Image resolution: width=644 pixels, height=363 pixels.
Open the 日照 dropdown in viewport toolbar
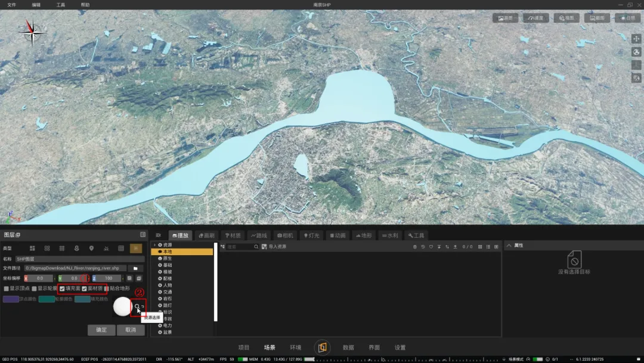[627, 18]
